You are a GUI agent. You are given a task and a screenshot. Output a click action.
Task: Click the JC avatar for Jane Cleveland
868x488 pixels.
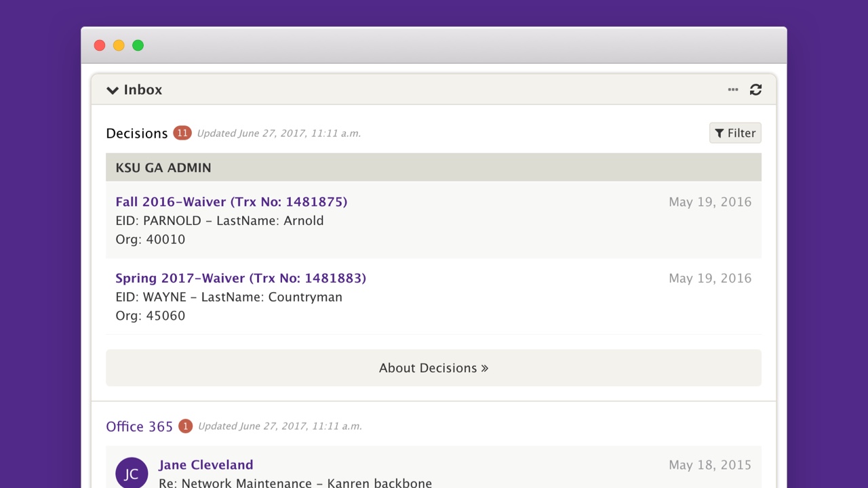tap(132, 472)
